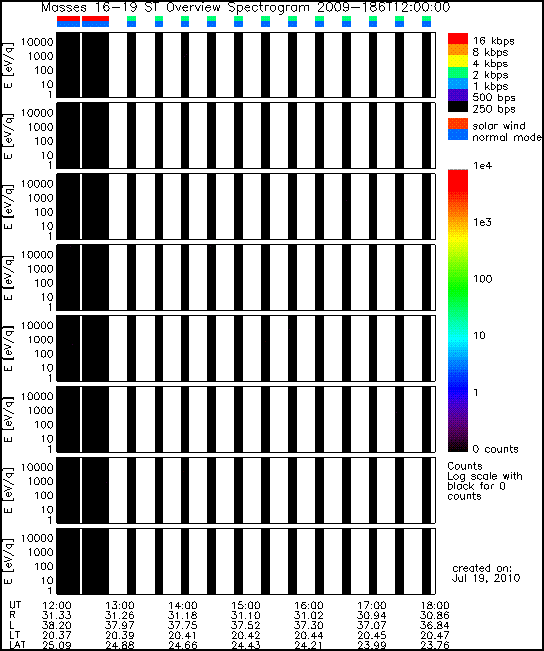This screenshot has height=651, width=544.
Task: Click the solar wind mode swatch
Action: pyautogui.click(x=458, y=124)
